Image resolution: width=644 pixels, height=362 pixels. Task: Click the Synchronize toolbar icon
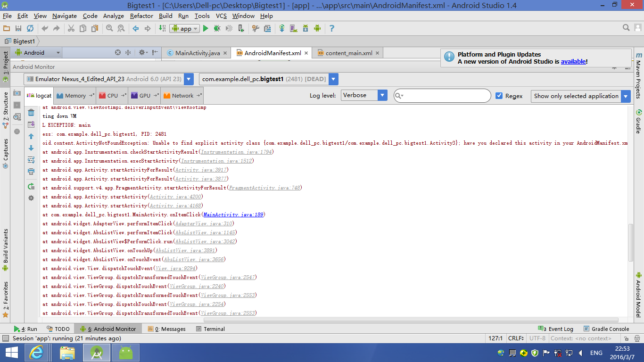pos(30,29)
